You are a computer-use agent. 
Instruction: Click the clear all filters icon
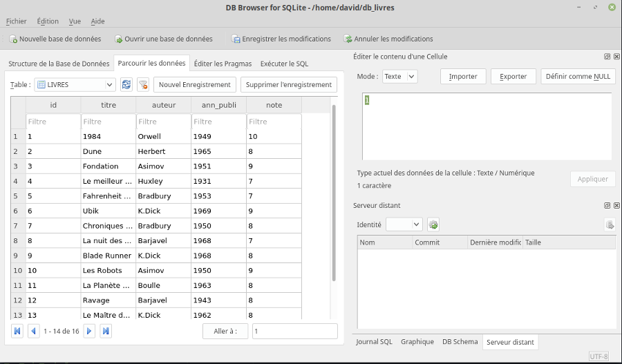143,84
